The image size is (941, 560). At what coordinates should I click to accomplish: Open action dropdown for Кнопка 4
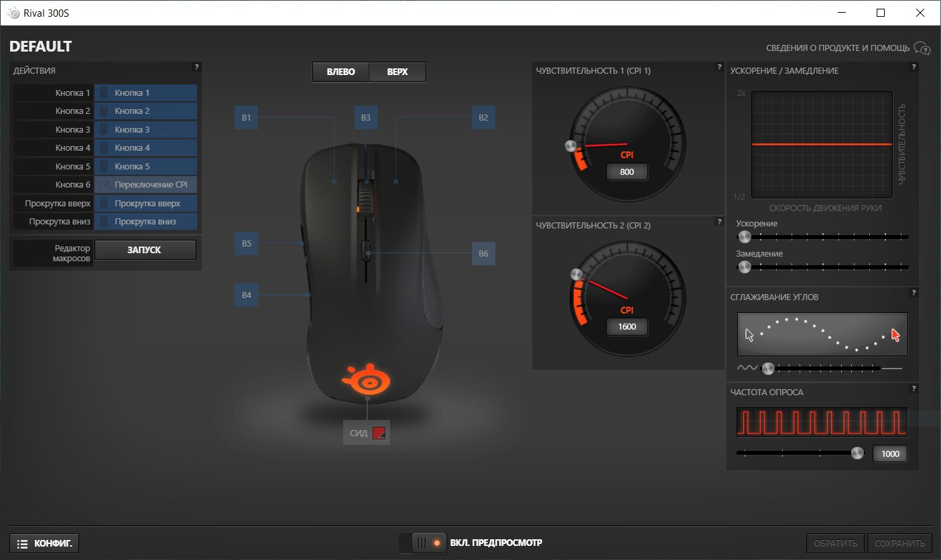[145, 148]
